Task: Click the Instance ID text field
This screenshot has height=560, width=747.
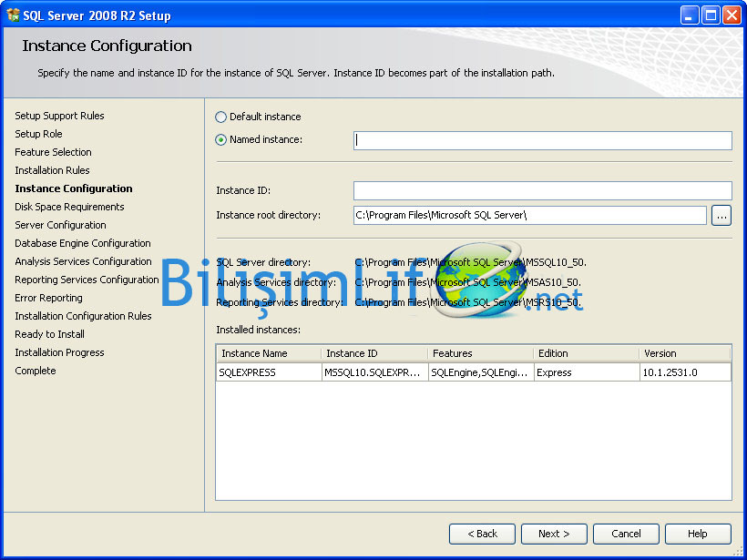Action: click(x=543, y=190)
